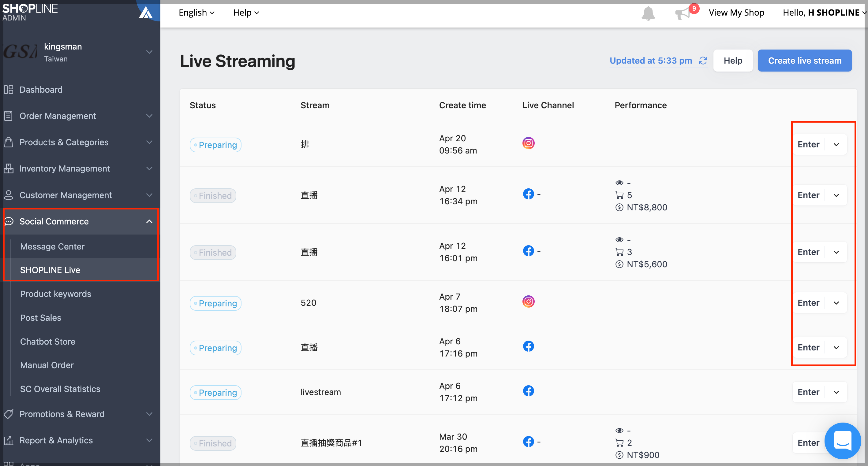
Task: Open the English language dropdown
Action: coord(196,13)
